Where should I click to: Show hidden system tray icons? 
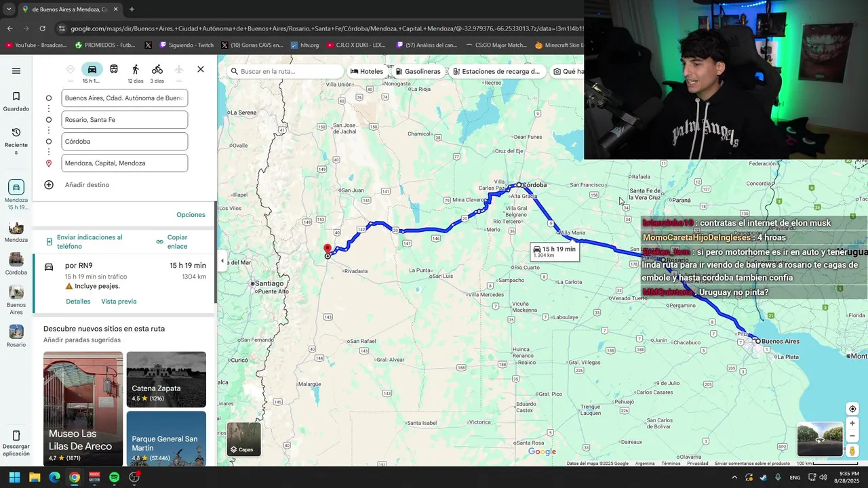pyautogui.click(x=734, y=477)
